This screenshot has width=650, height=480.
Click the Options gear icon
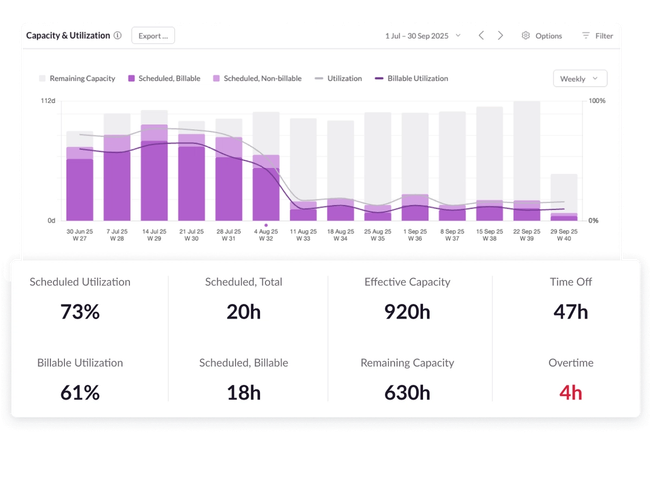pyautogui.click(x=526, y=35)
